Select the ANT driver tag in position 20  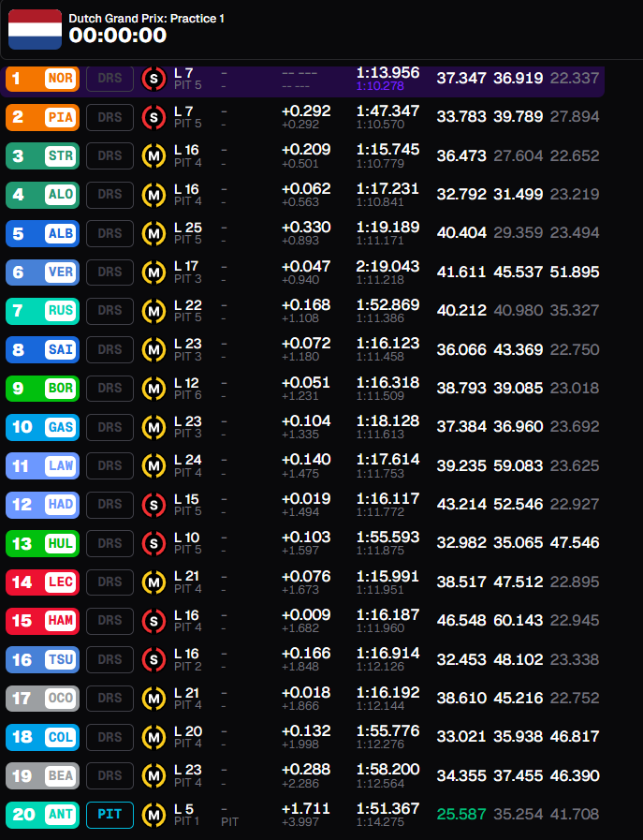42,815
